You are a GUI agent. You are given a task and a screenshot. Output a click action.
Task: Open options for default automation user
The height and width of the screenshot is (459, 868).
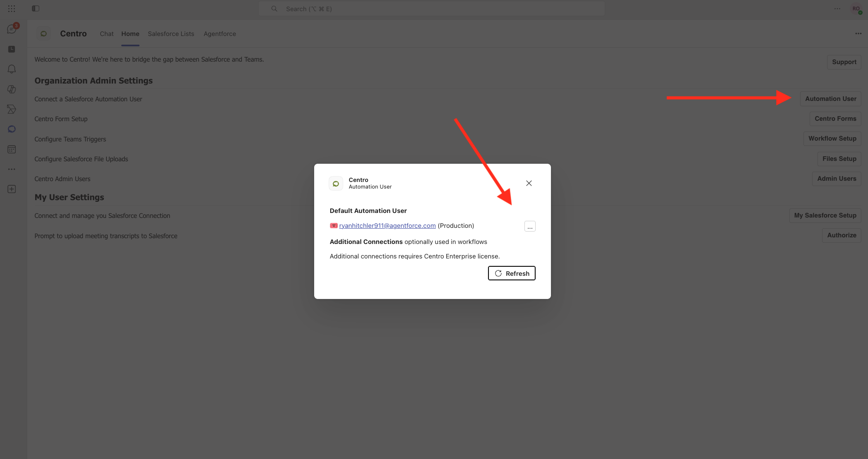click(x=530, y=226)
